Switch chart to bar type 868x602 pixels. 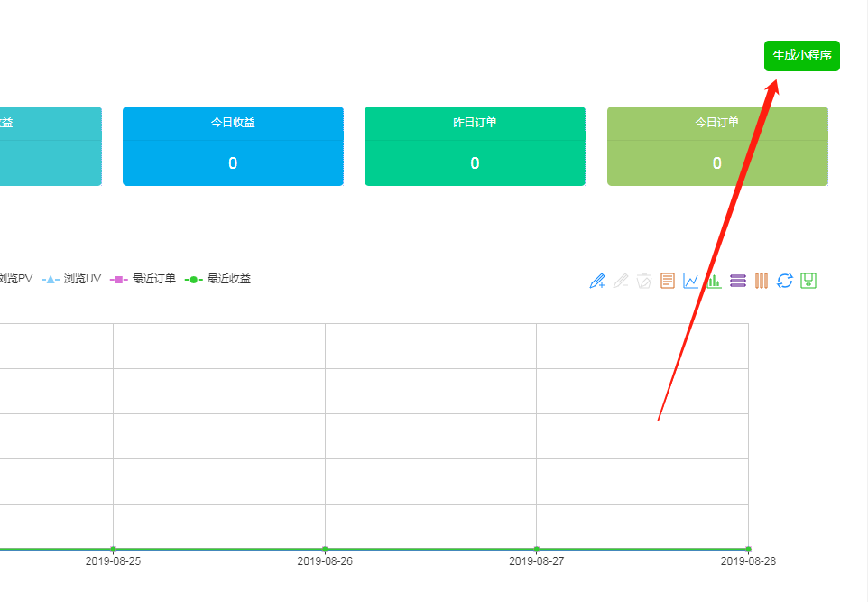714,281
